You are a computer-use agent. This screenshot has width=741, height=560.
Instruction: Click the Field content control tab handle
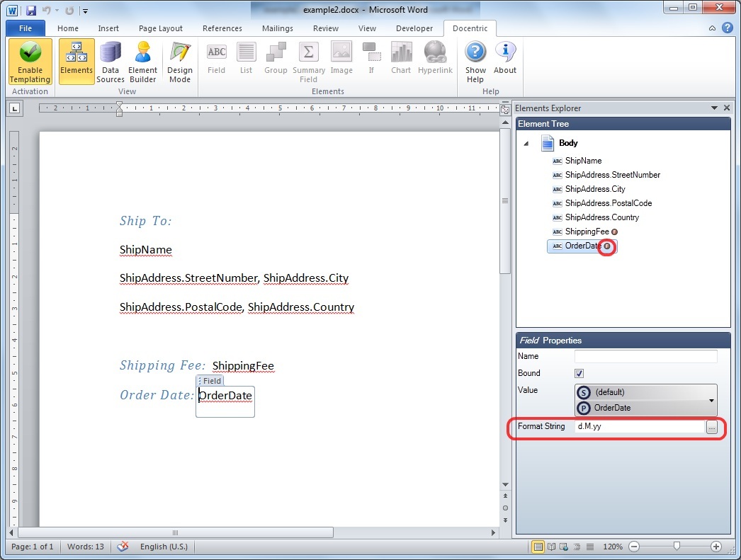210,381
